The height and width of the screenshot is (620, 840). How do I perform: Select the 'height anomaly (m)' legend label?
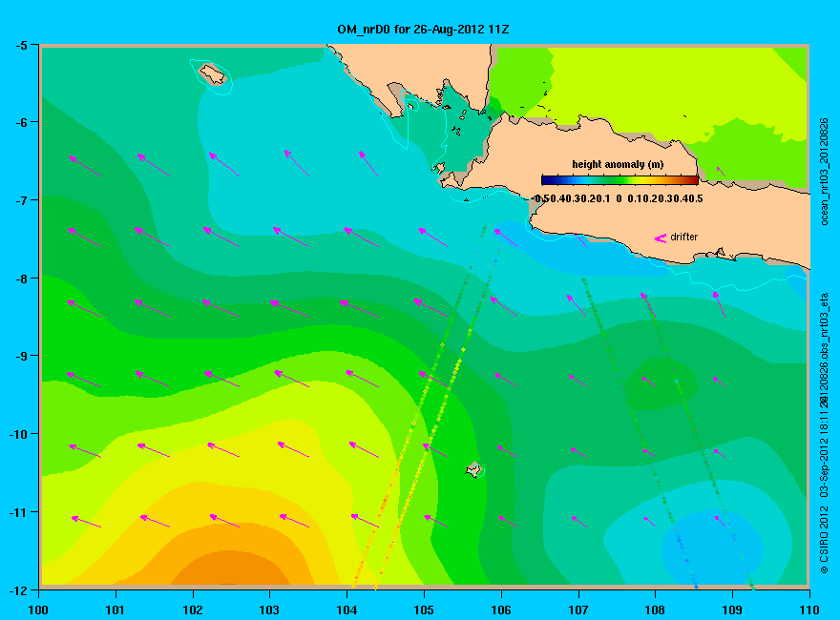coord(618,164)
